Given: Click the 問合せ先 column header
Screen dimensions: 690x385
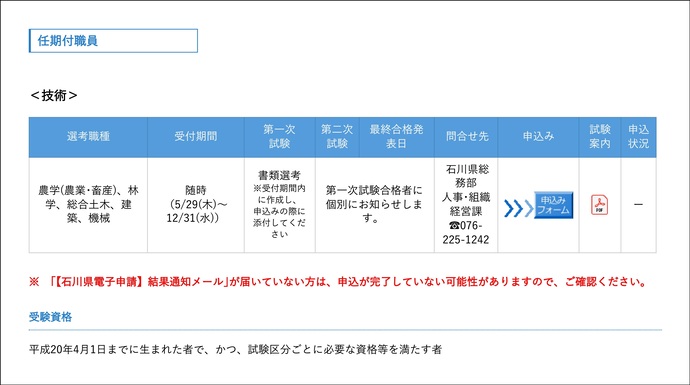Looking at the screenshot, I should 466,137.
